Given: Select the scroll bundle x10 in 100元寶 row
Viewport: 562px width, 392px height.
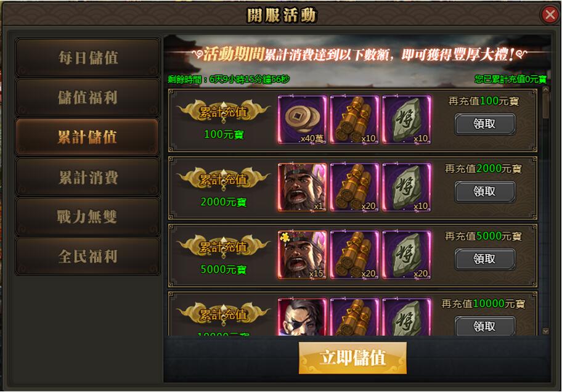Looking at the screenshot, I should (x=354, y=120).
